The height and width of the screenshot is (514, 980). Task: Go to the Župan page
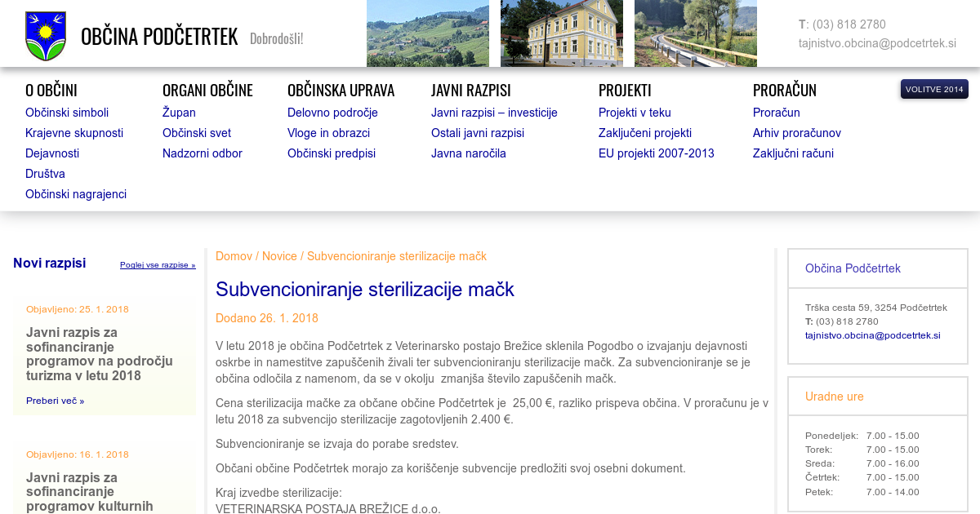click(x=179, y=113)
